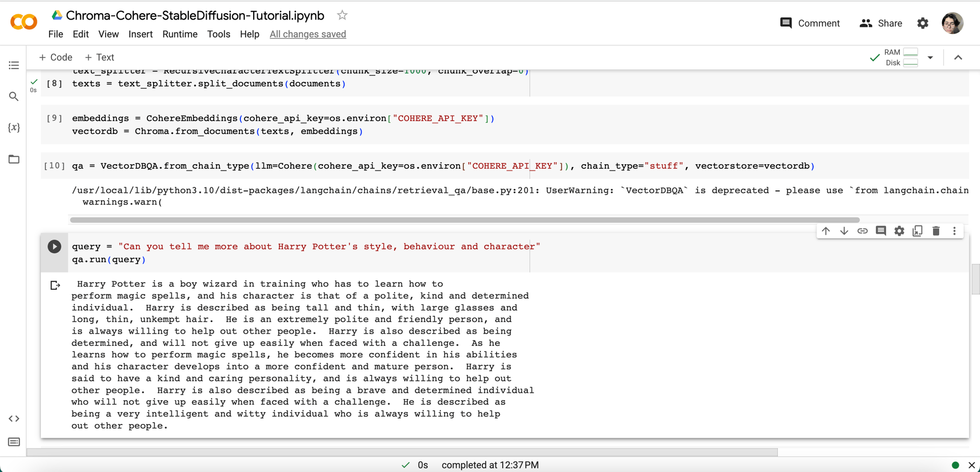Click the output line starting 'out other people.'
Image resolution: width=980 pixels, height=472 pixels.
[119, 426]
